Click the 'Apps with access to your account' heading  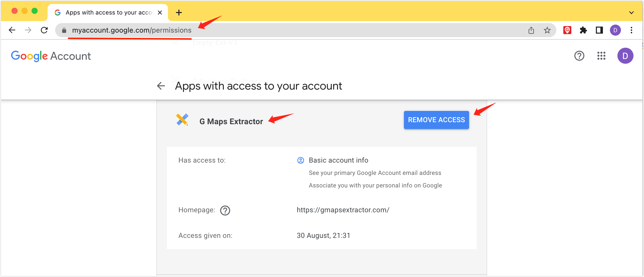click(259, 86)
